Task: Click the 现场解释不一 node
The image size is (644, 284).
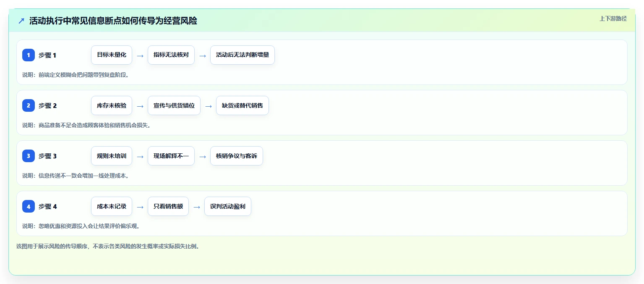Action: pyautogui.click(x=171, y=156)
